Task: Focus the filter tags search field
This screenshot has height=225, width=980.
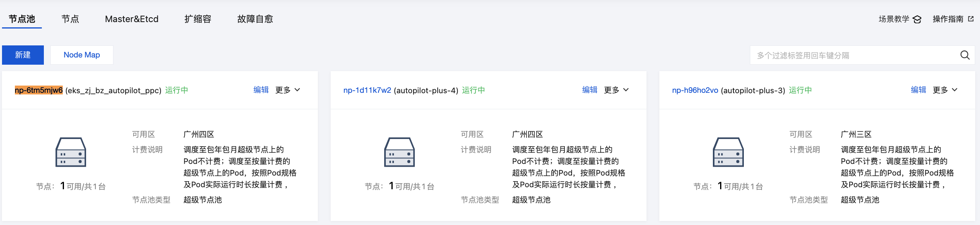Action: pos(853,55)
